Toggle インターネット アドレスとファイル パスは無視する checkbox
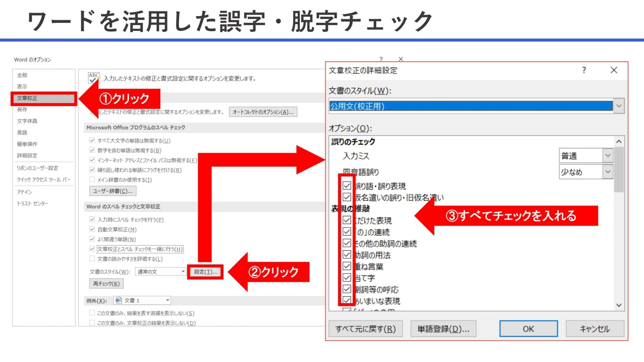644x362 pixels. [x=92, y=160]
